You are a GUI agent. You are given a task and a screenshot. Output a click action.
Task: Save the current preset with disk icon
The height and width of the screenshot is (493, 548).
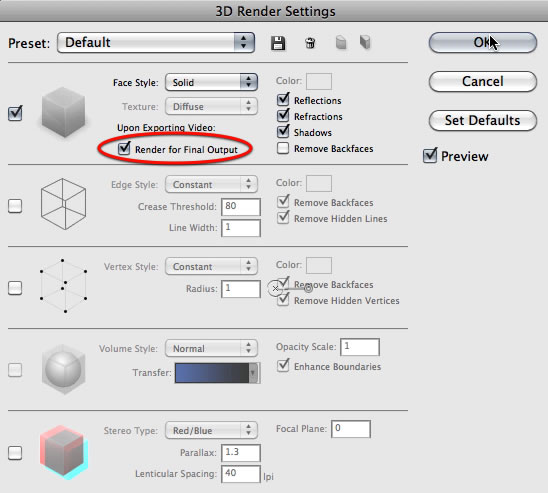coord(278,43)
